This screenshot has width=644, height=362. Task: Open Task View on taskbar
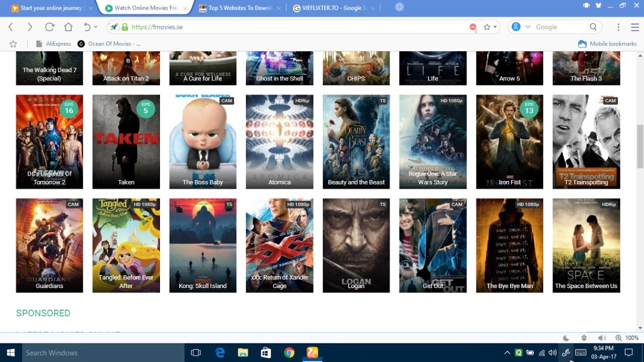(196, 353)
